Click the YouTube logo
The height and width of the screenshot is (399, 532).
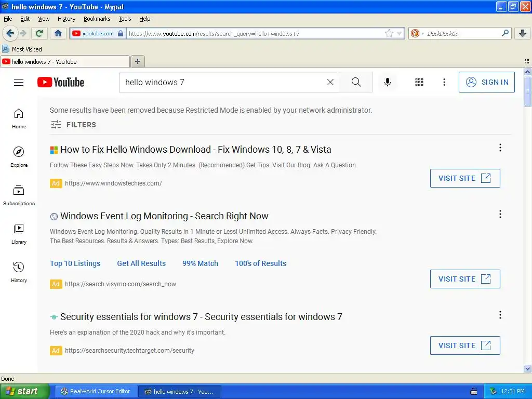(61, 82)
